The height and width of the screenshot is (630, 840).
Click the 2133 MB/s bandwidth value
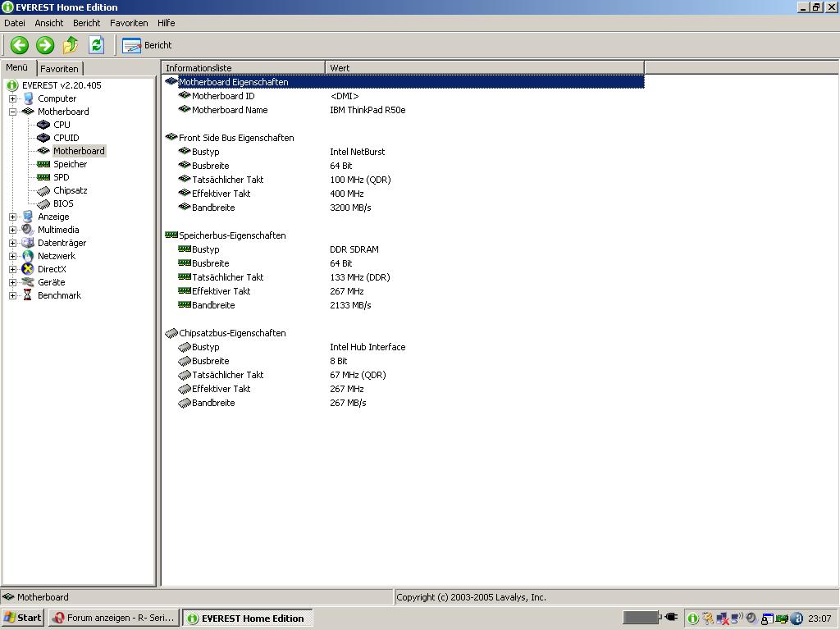[350, 305]
